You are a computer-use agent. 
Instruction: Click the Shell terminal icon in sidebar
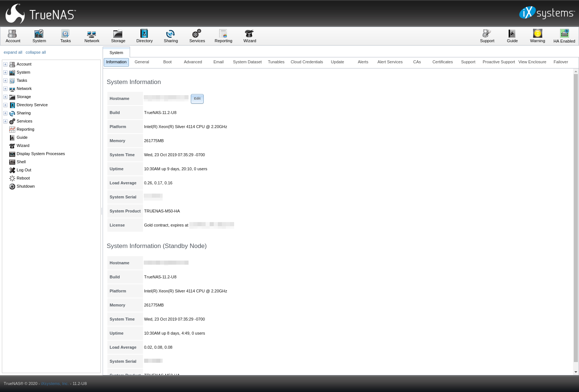click(12, 162)
